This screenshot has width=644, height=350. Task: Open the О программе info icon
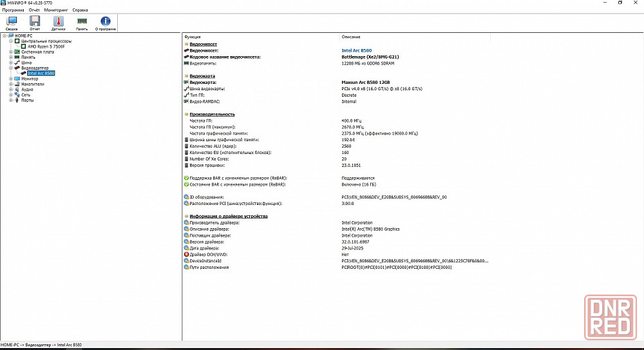[x=105, y=21]
